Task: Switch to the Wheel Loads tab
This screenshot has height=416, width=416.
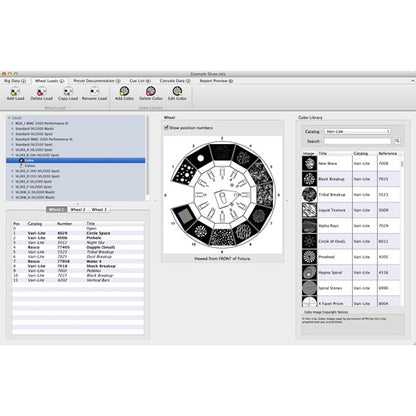Action: tap(49, 81)
